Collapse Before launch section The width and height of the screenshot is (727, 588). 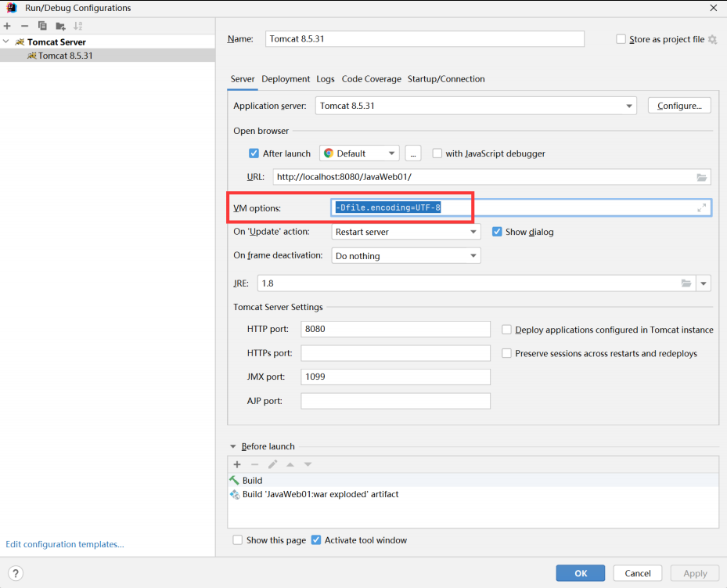click(232, 446)
